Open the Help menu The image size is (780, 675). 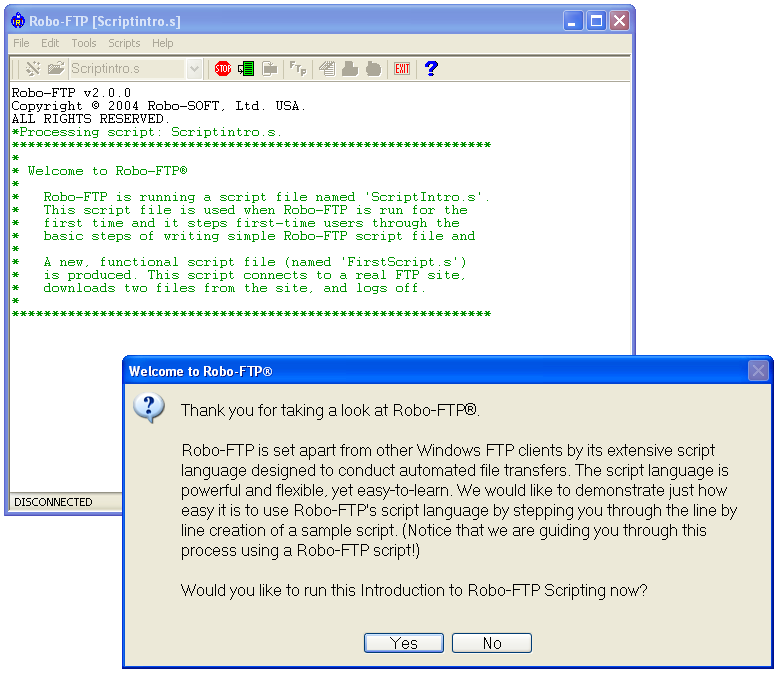[162, 43]
